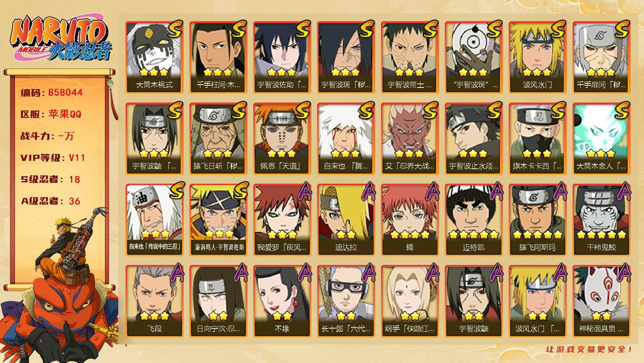Click the 自来也「传说中的三忍」 card
Viewport: 644px width, 363px height.
[x=154, y=220]
